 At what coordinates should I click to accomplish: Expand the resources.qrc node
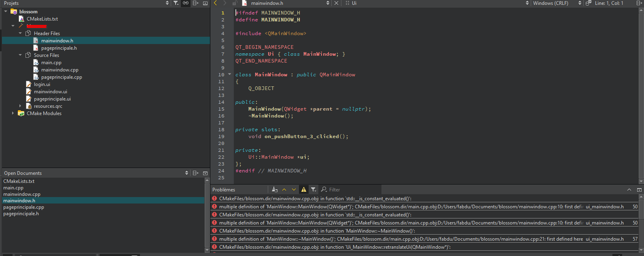tap(20, 106)
